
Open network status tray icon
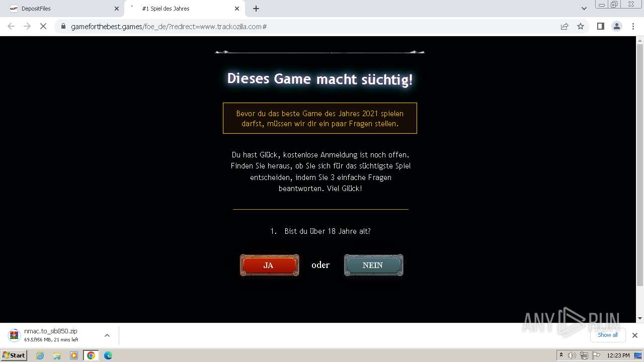click(x=584, y=355)
